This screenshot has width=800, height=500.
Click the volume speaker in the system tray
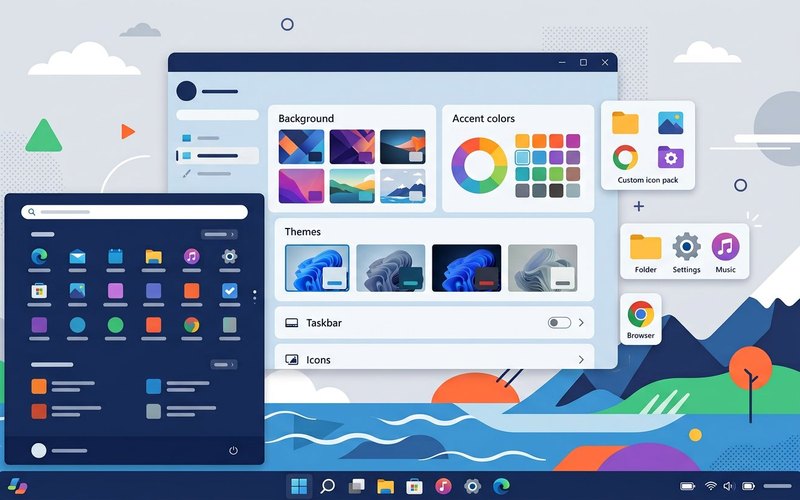728,486
